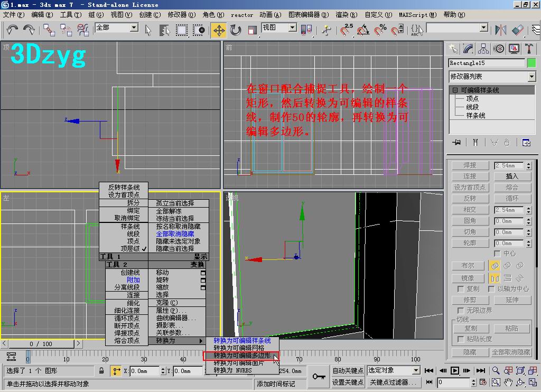Viewport: 541px width, 392px height.
Task: Check the 粘贴长度 option
Action: pos(461,339)
